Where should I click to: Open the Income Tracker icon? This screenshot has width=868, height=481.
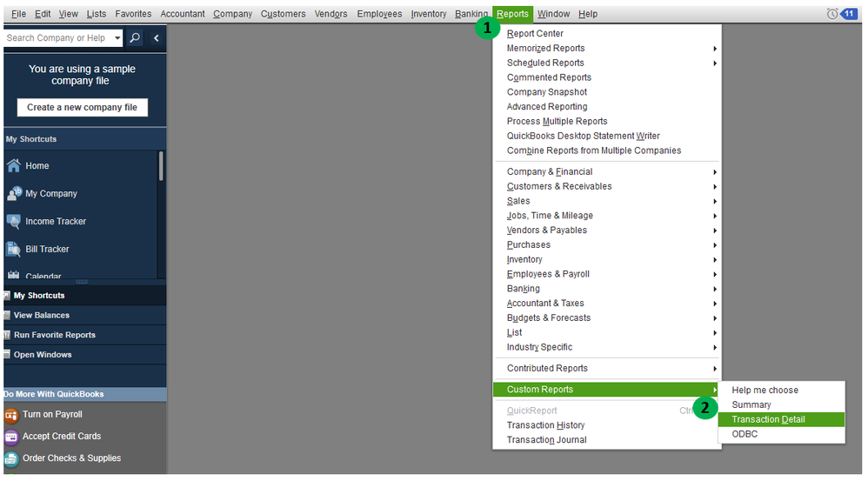pyautogui.click(x=14, y=221)
